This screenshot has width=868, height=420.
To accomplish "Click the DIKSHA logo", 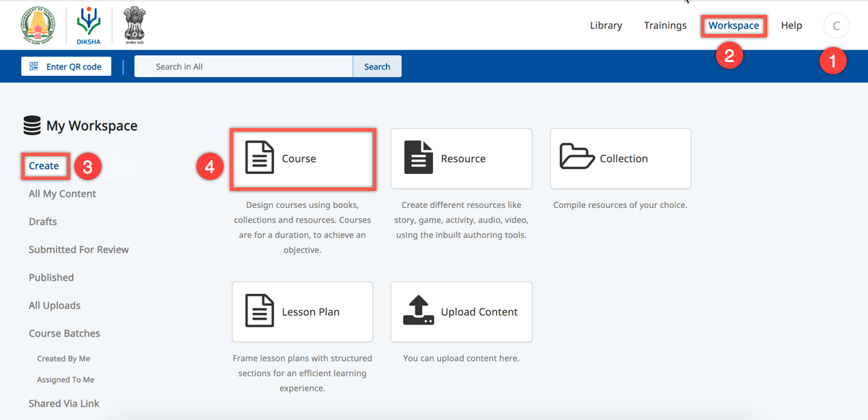I will pyautogui.click(x=89, y=25).
